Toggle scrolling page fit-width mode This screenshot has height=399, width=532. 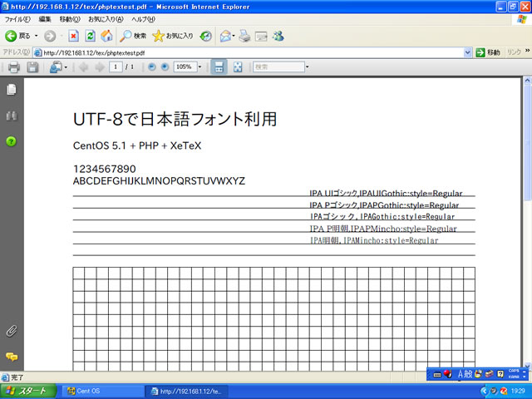[x=219, y=66]
